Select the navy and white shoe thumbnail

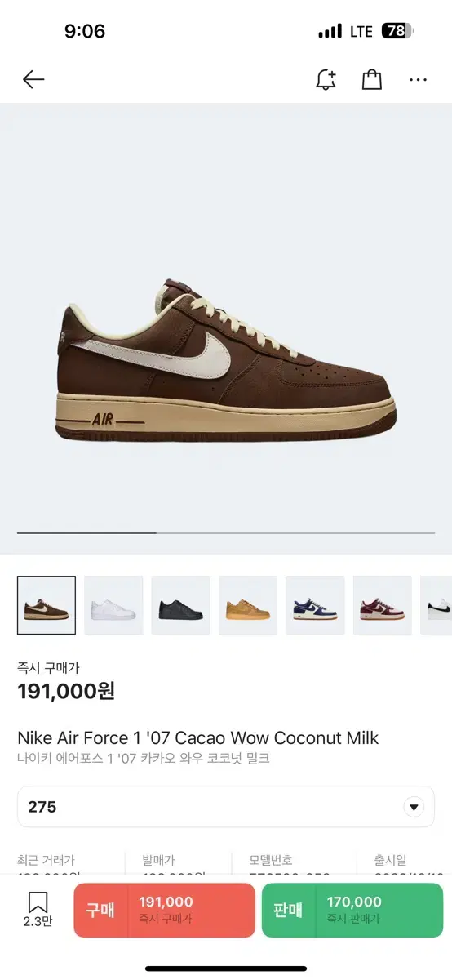tap(315, 605)
